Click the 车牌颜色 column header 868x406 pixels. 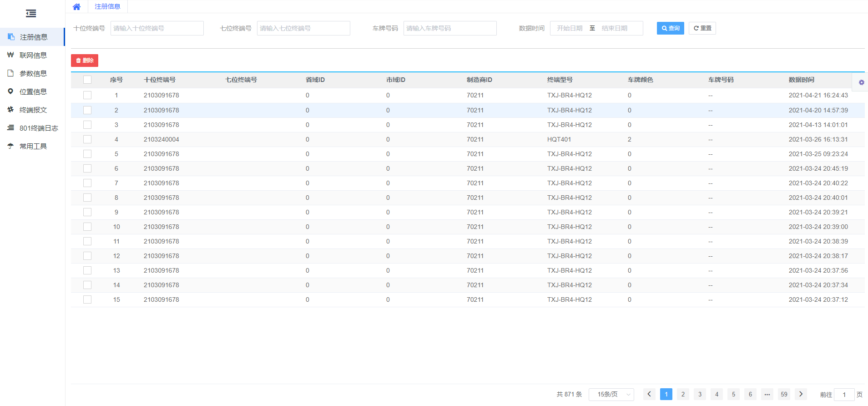[x=641, y=80]
